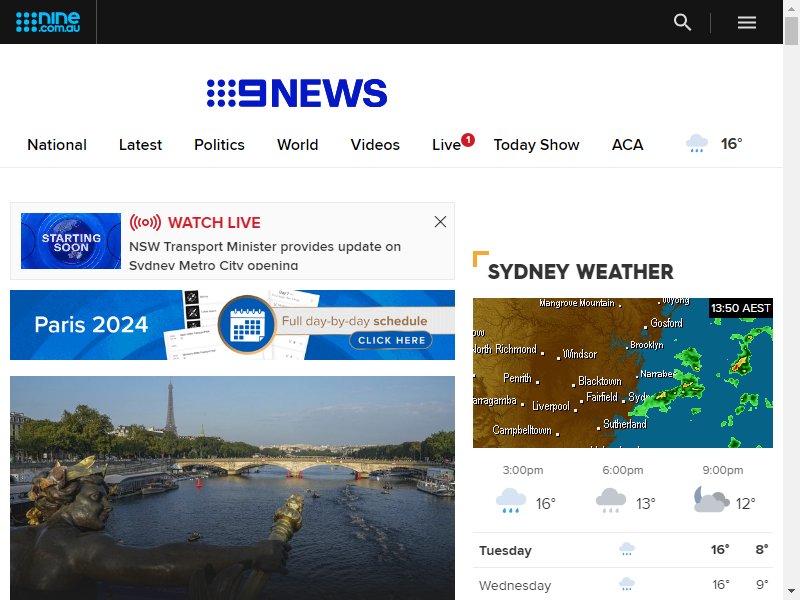Open the Live section
This screenshot has width=800, height=600.
[x=446, y=145]
